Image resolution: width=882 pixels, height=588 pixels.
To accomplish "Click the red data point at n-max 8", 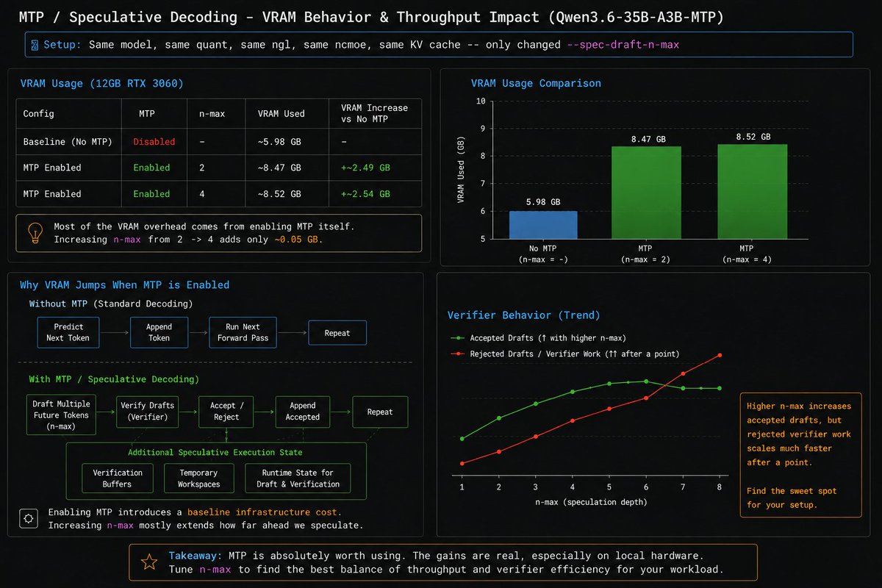I will tap(720, 355).
